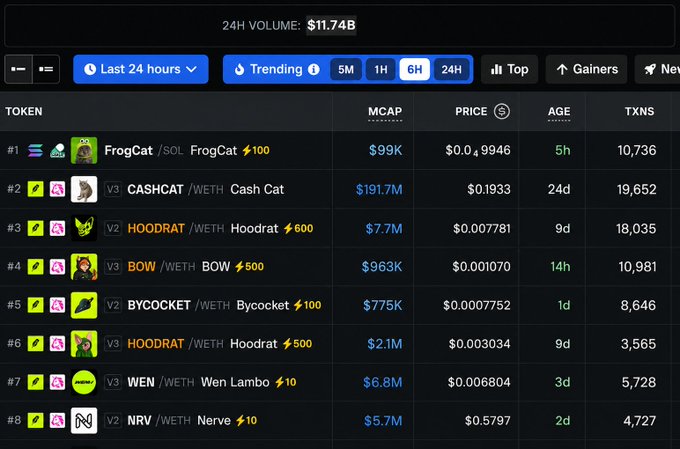
Task: Sort by the TXNS column header
Action: (x=639, y=111)
